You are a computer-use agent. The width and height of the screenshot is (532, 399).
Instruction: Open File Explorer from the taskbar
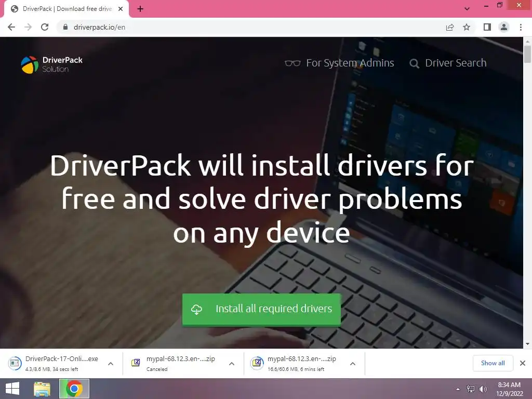tap(42, 389)
